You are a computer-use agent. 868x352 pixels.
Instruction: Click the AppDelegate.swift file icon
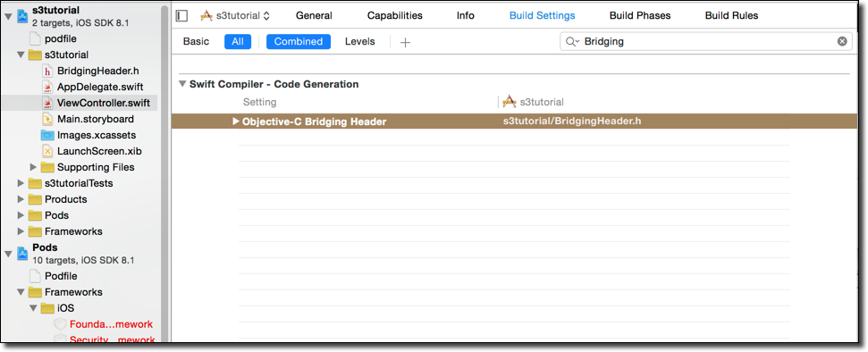pos(47,87)
